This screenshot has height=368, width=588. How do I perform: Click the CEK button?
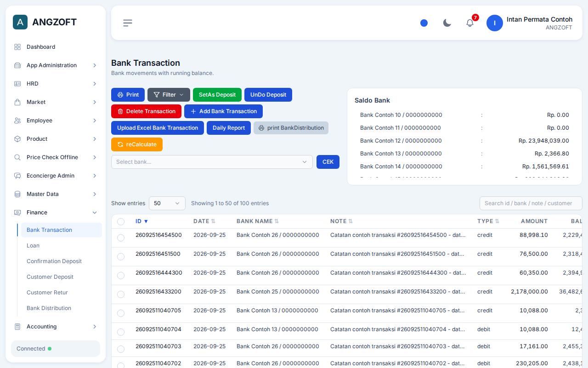(x=328, y=162)
